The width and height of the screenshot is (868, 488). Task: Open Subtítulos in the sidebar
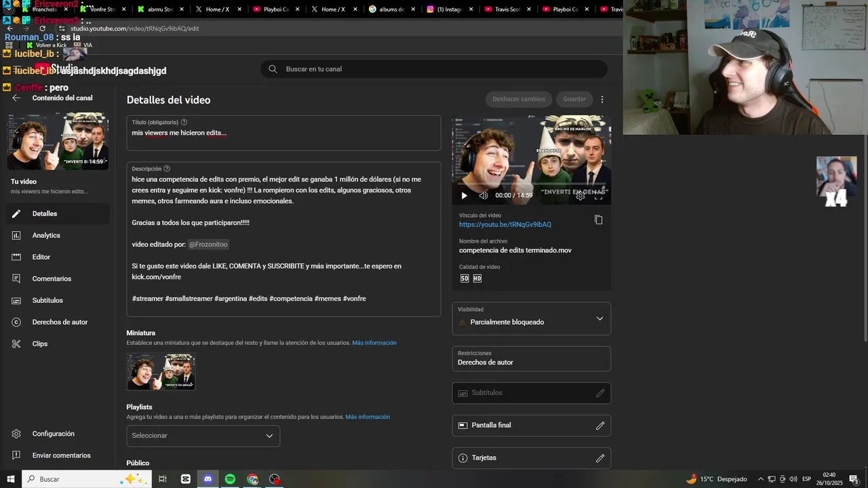coord(58,300)
